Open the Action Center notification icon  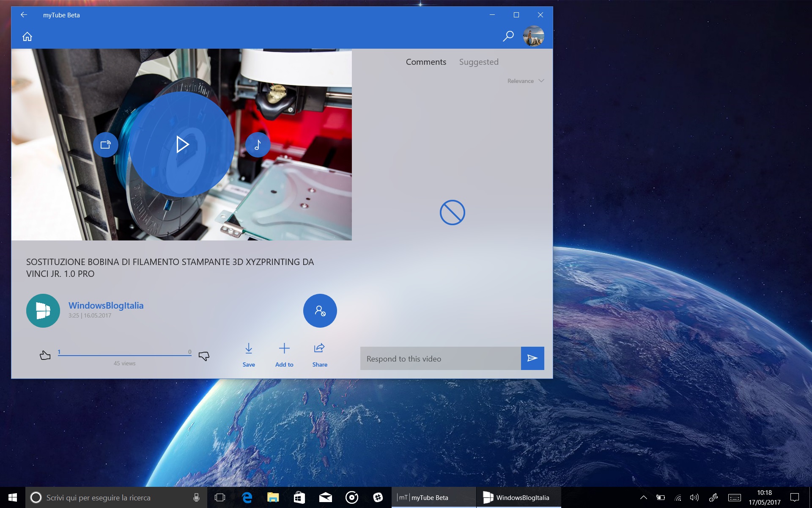[795, 497]
